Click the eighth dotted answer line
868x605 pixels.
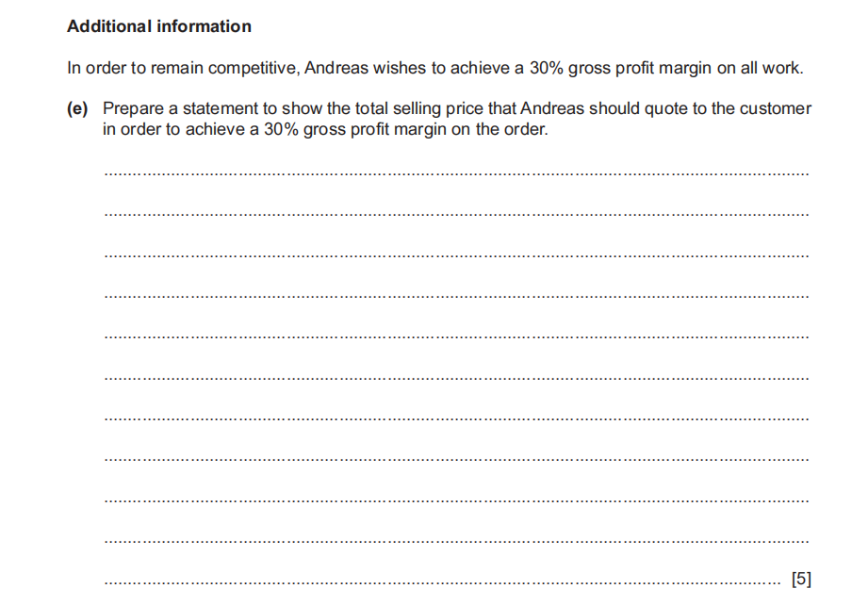point(456,459)
